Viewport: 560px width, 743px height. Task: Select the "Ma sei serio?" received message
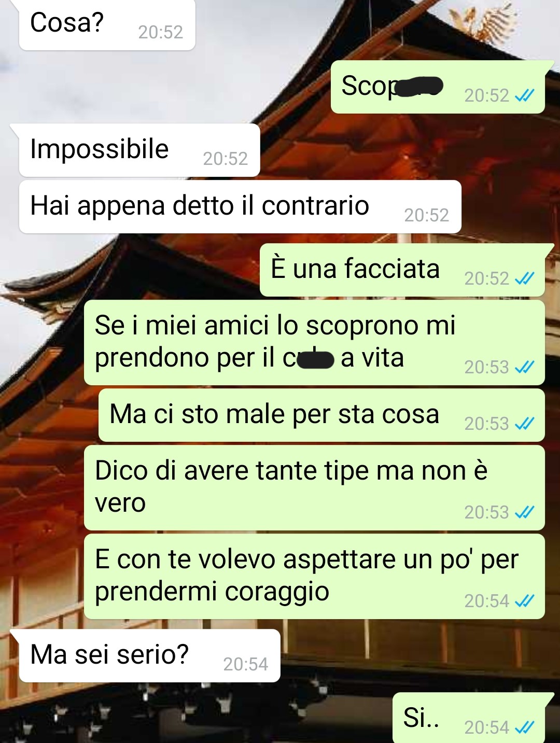149,656
